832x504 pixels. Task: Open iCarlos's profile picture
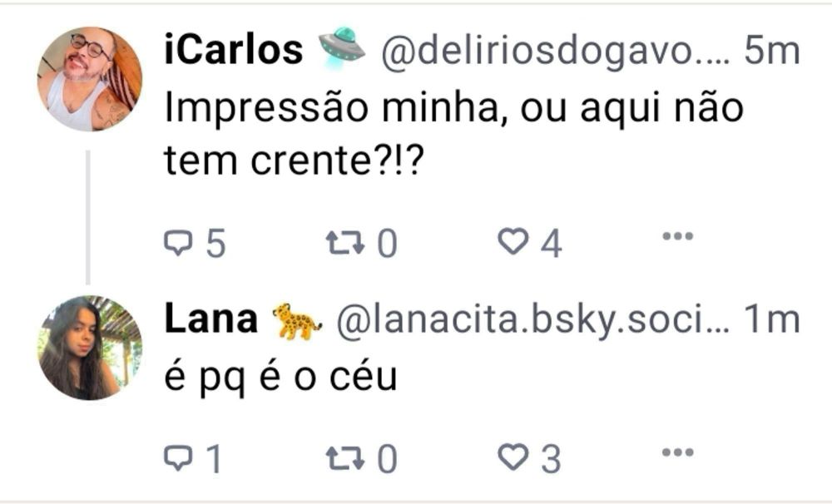[x=90, y=79]
